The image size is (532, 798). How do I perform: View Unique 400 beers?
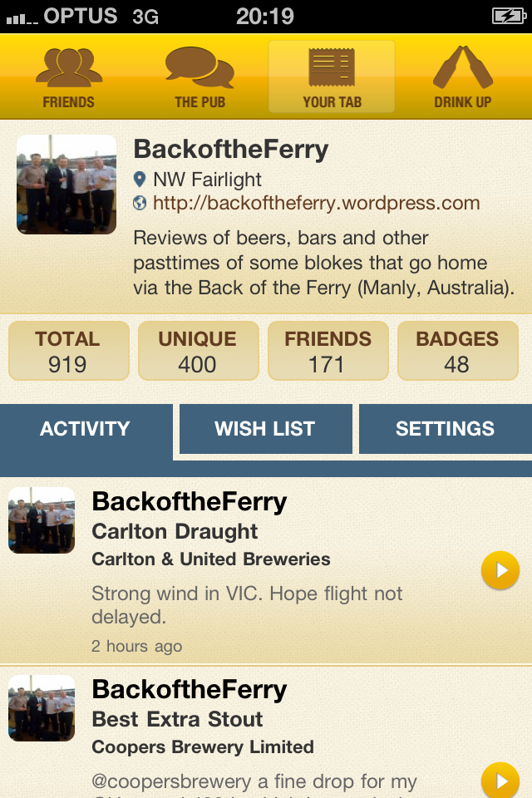(198, 351)
